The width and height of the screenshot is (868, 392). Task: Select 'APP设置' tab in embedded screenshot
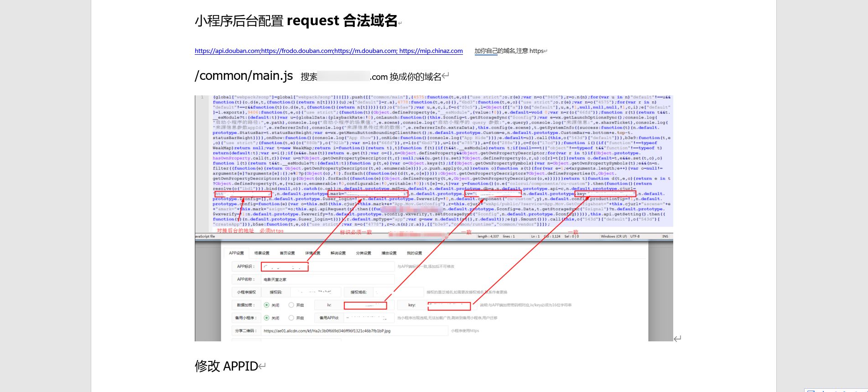click(236, 253)
